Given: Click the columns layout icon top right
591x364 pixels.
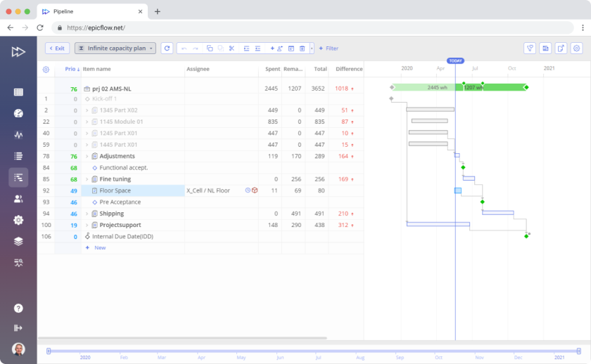Looking at the screenshot, I should (x=545, y=48).
